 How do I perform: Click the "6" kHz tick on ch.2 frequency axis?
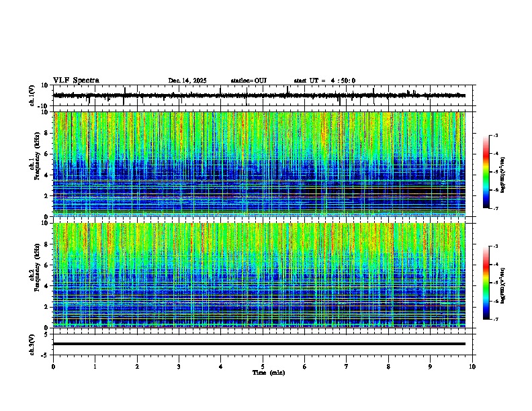[x=46, y=265]
